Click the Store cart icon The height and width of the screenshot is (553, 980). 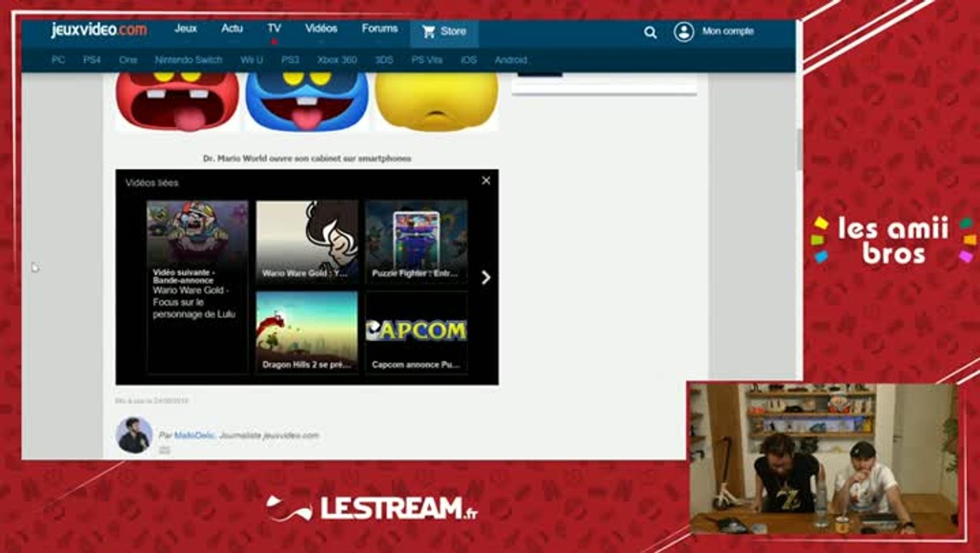(429, 31)
